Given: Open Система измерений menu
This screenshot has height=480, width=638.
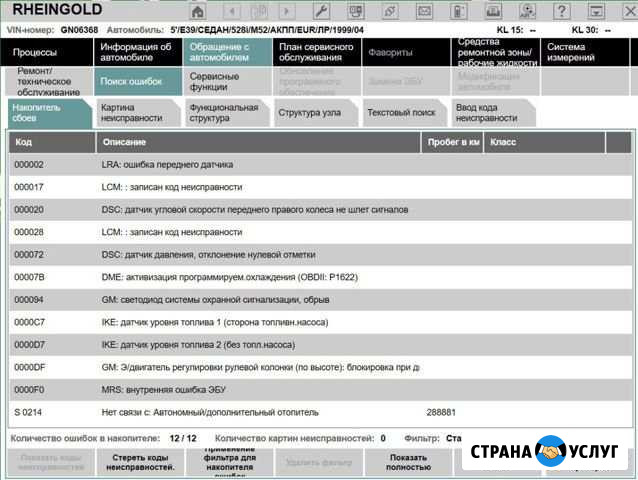Looking at the screenshot, I should (x=585, y=52).
